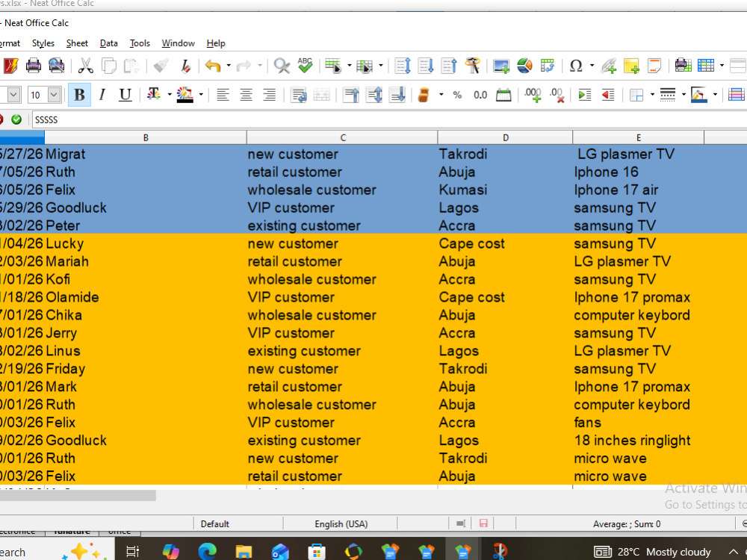Sort descending with the up-arrow sort icon
The image size is (747, 560).
449,66
